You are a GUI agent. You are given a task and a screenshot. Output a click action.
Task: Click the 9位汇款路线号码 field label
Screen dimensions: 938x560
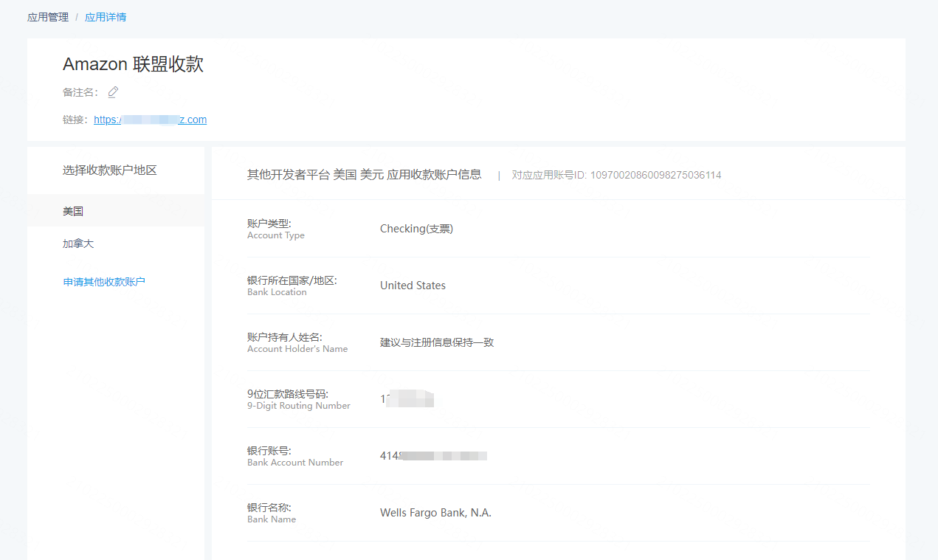coord(298,399)
